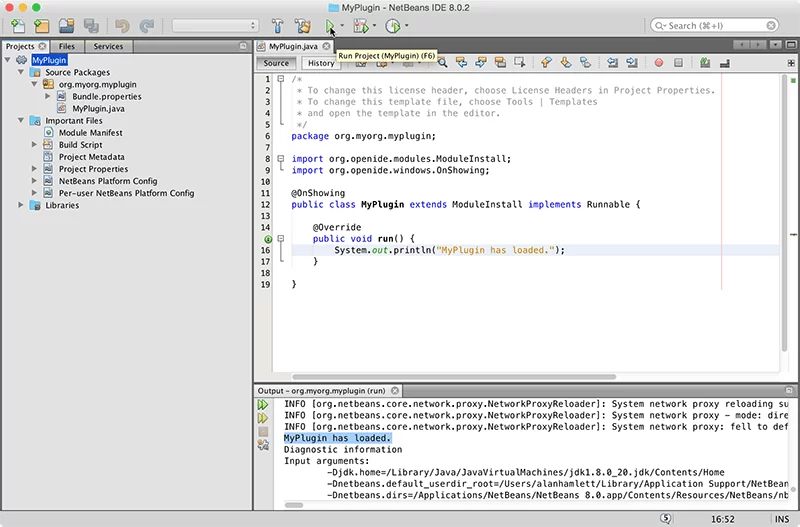Click Re-run with different parameters icon
The width and height of the screenshot is (800, 527).
pos(263,418)
